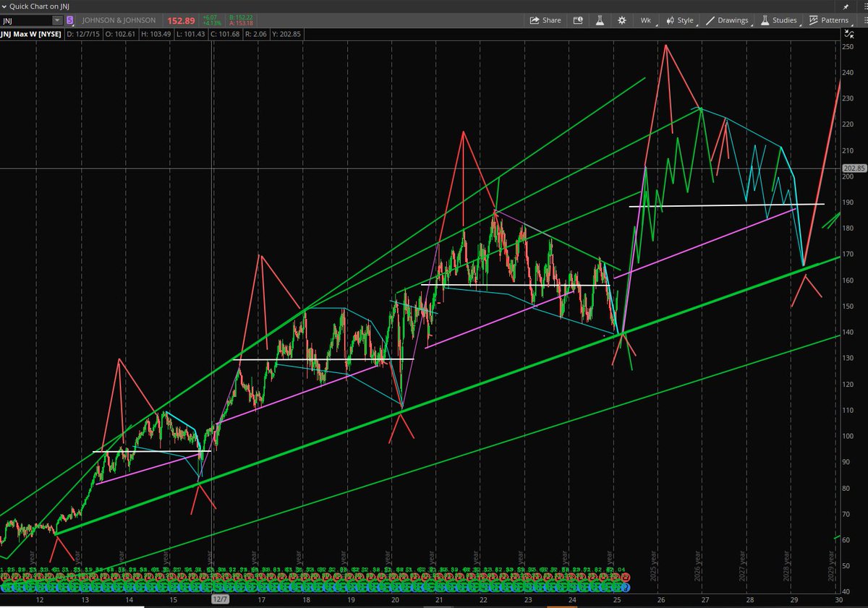Click the JNJ symbol input field

click(x=26, y=20)
